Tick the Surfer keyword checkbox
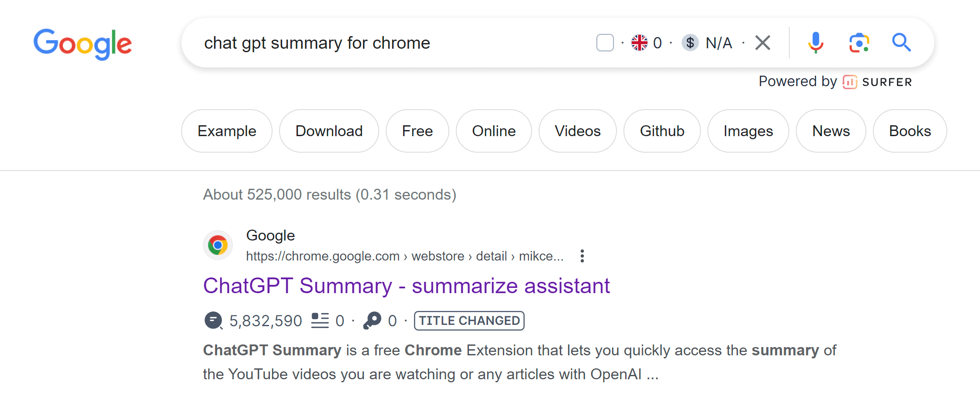This screenshot has width=980, height=411. pyautogui.click(x=605, y=43)
